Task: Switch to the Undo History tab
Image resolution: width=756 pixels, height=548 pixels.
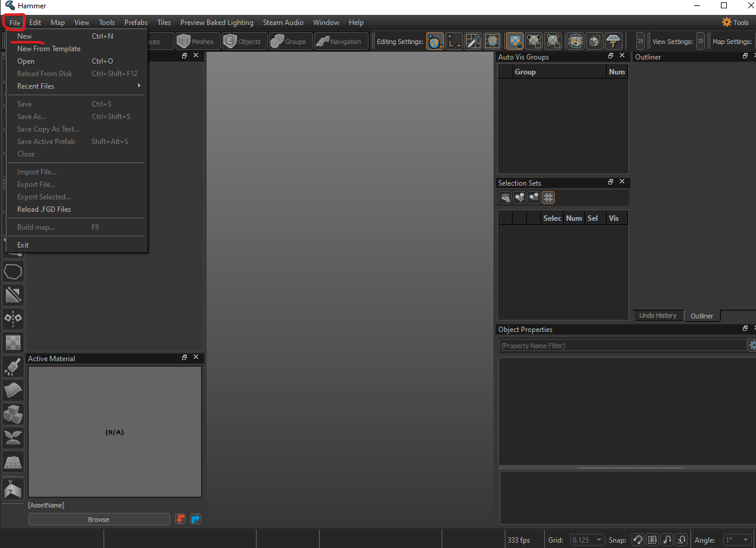Action: (658, 315)
